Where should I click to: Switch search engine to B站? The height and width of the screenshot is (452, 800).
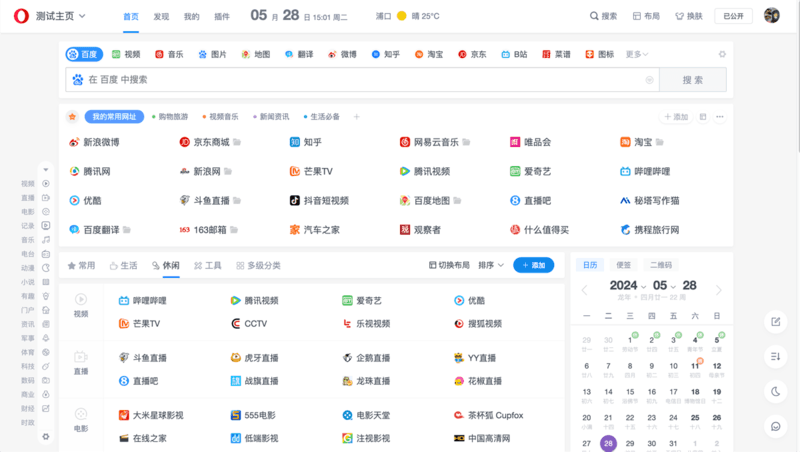[x=514, y=54]
